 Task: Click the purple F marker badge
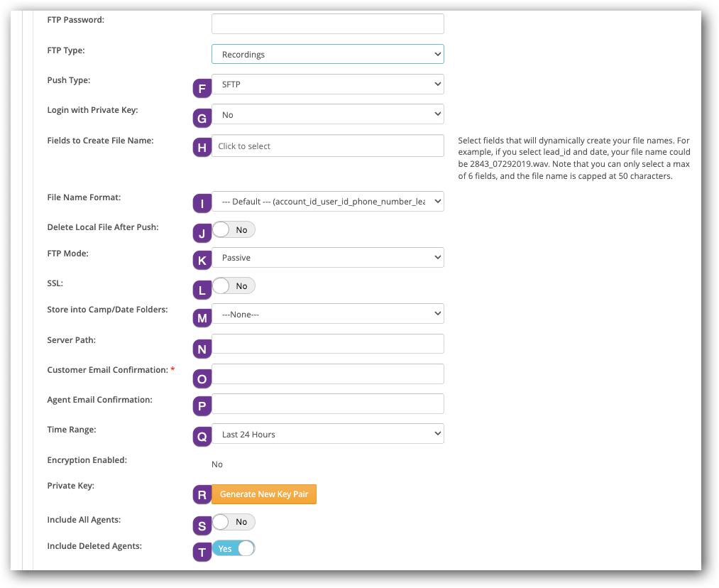coord(202,89)
